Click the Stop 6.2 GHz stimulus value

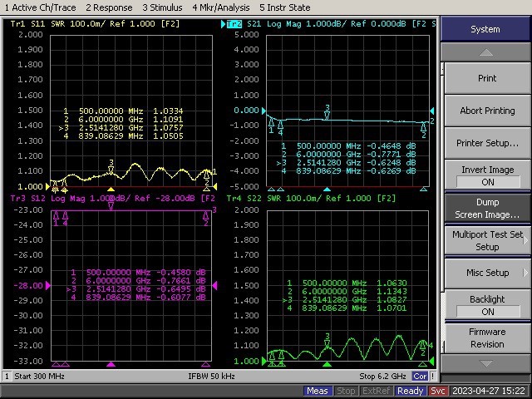[382, 377]
